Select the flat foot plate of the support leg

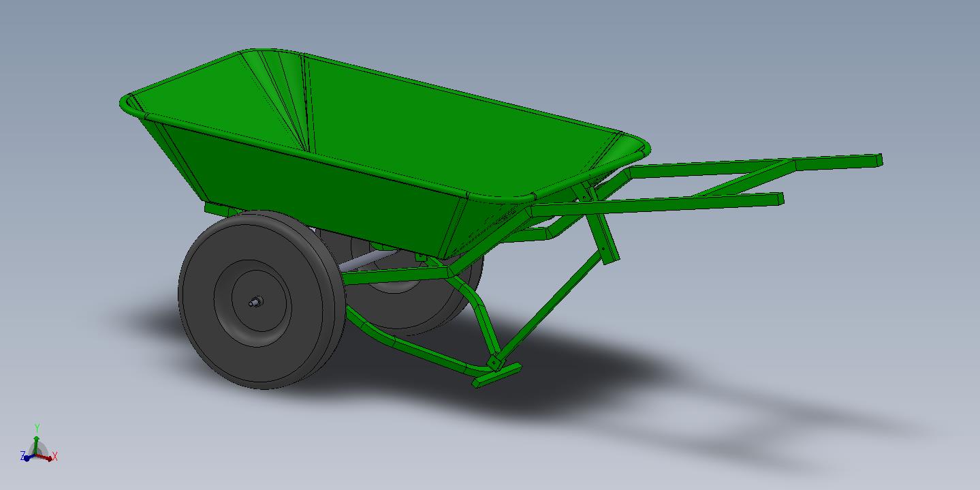[497, 376]
